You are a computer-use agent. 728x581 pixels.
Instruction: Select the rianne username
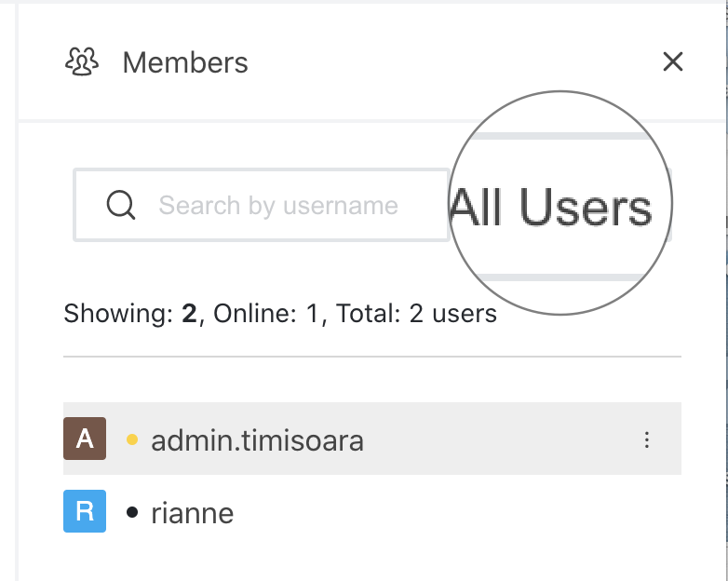click(193, 512)
